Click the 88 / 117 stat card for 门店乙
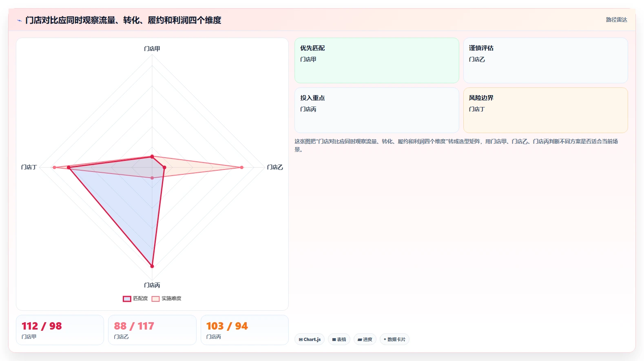 pyautogui.click(x=152, y=330)
